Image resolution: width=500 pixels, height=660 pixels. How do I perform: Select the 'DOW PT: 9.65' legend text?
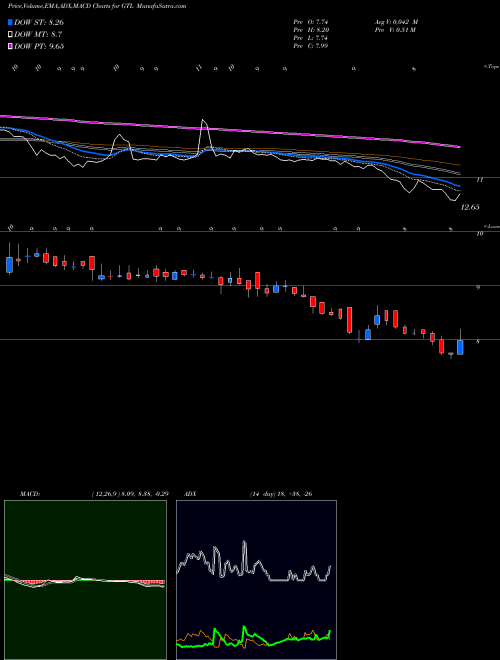[x=39, y=46]
